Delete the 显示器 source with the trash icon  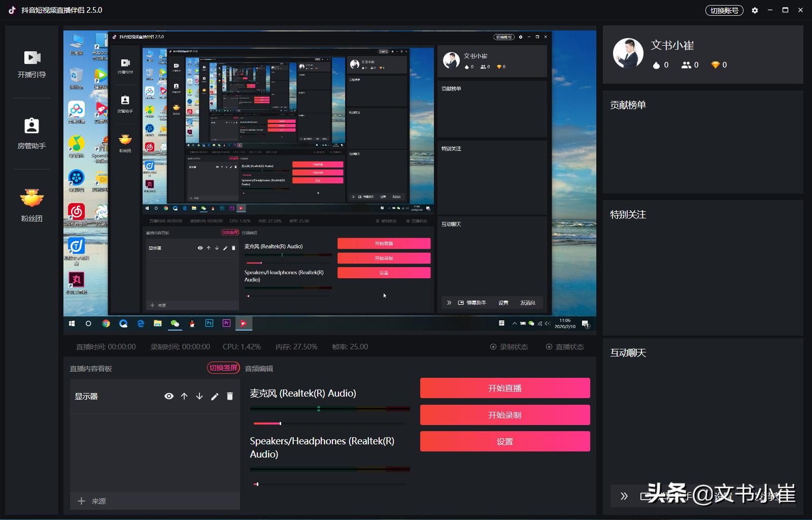[230, 396]
